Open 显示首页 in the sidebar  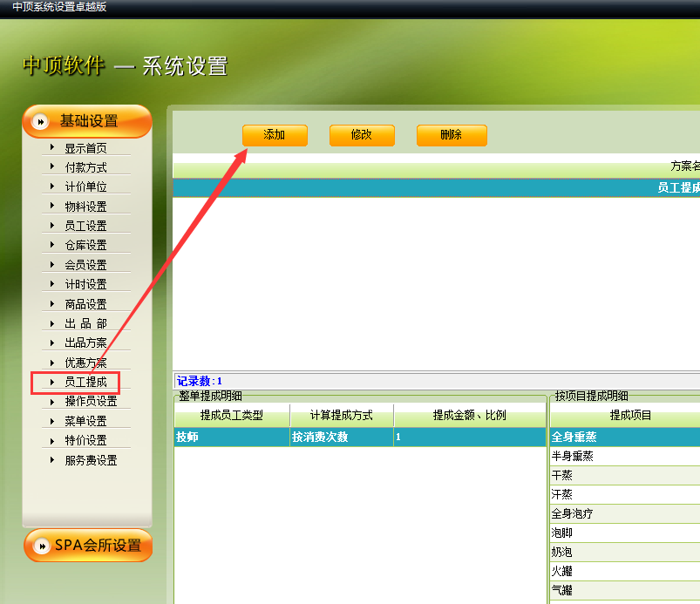85,148
